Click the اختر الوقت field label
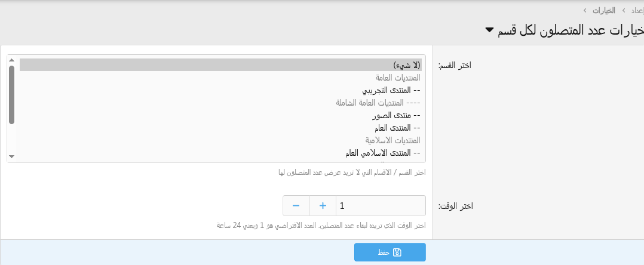Image resolution: width=644 pixels, height=265 pixels. tap(456, 206)
